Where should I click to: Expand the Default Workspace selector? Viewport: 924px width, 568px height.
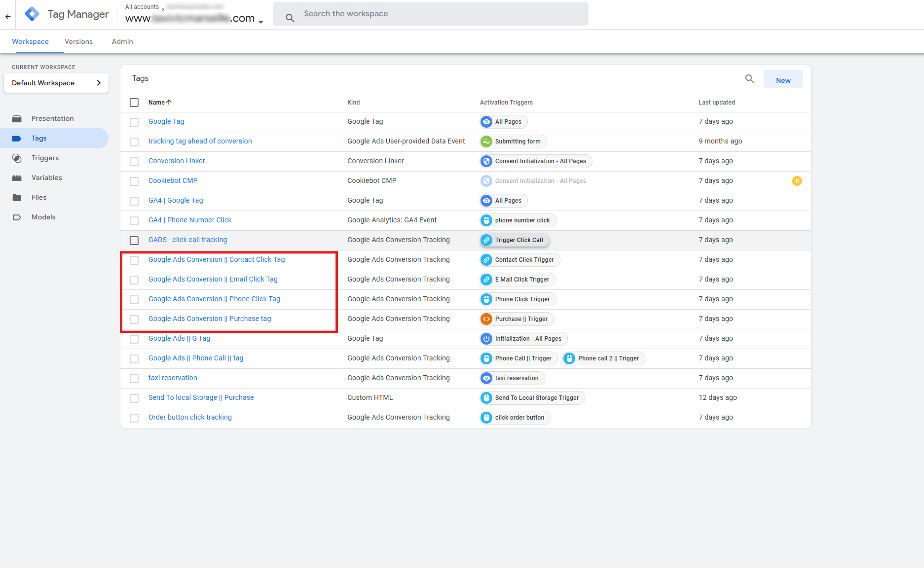(56, 83)
